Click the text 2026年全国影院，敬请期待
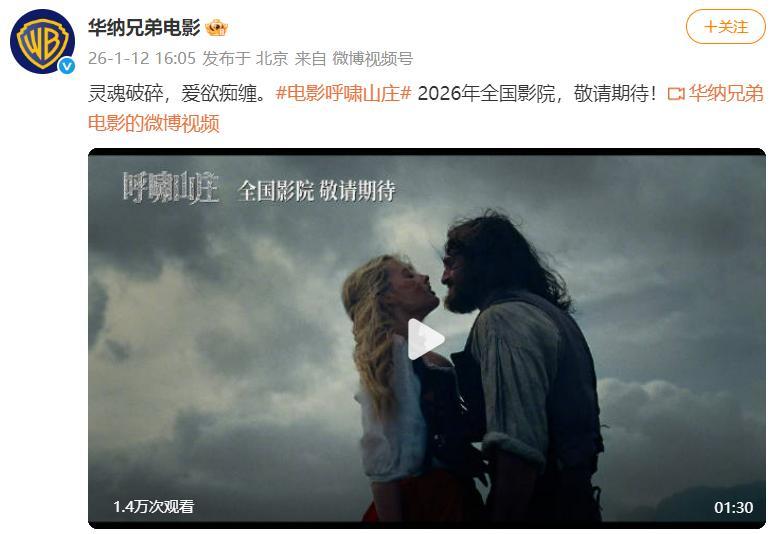The image size is (781, 534). (537, 93)
